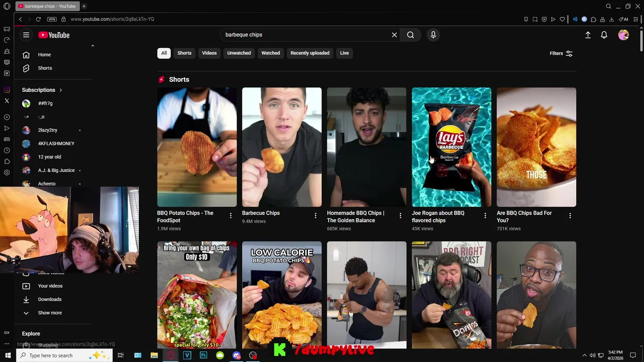Screen dimensions: 644x362
Task: Select the Unwatched filter chip
Action: 239,53
